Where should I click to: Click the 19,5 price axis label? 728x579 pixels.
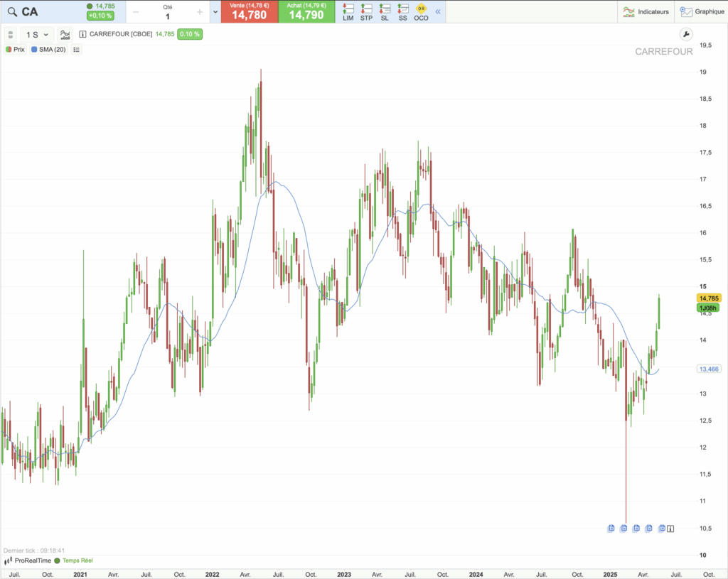[x=706, y=45]
